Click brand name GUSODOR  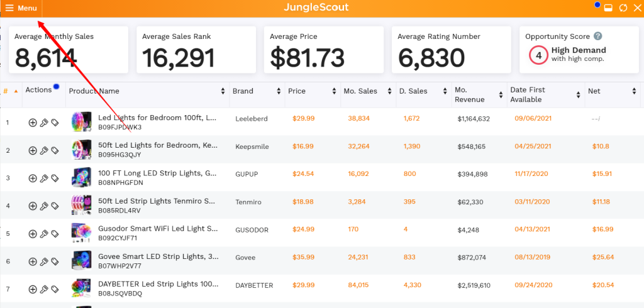click(252, 230)
